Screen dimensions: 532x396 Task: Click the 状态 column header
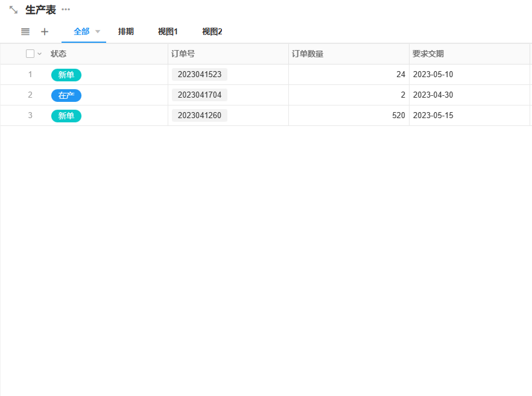(59, 54)
